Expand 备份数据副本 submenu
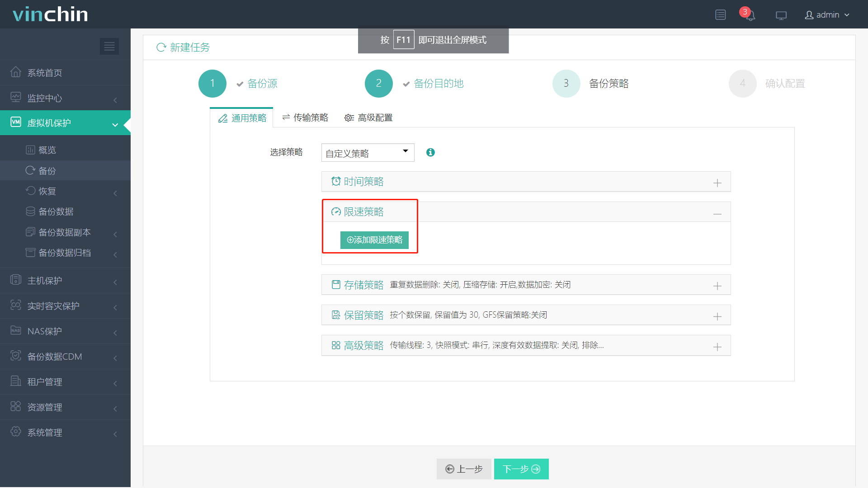Viewport: 868px width, 488px height. [x=65, y=232]
